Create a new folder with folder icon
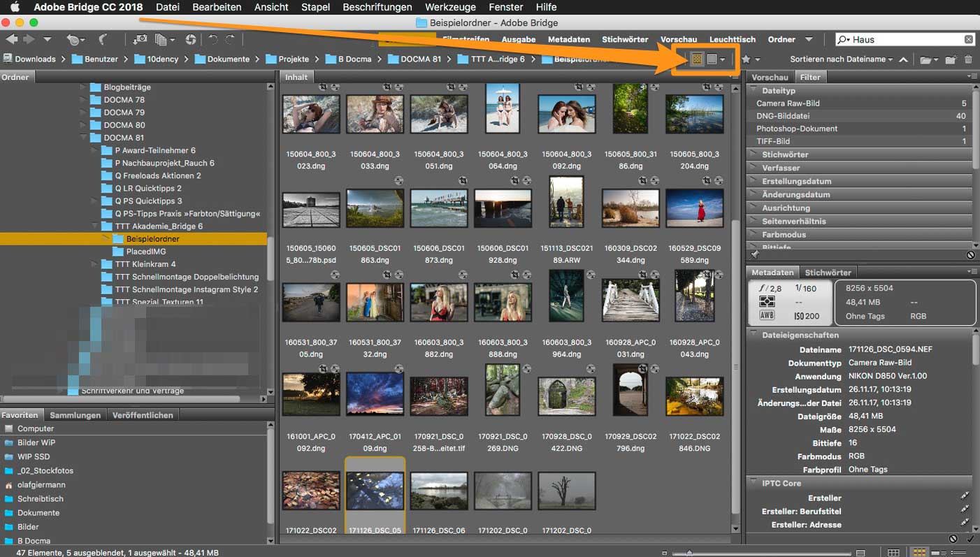 pos(950,60)
